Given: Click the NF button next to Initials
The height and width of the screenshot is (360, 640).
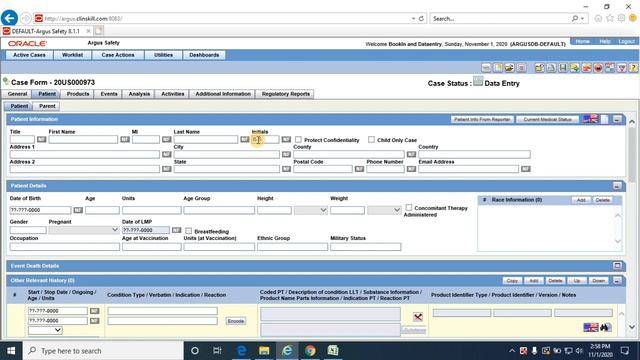Looking at the screenshot, I should coord(286,140).
